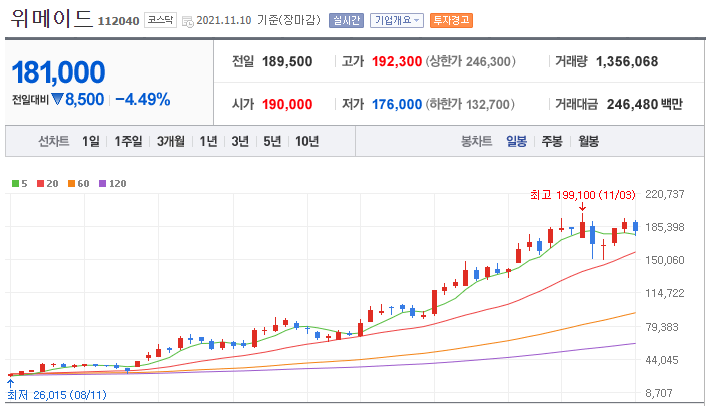The image size is (706, 406).
Task: Select the 10년 line chart tab
Action: [307, 141]
